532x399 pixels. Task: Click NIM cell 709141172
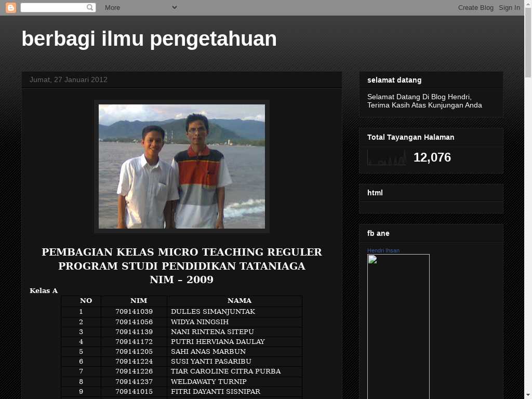[x=134, y=342]
